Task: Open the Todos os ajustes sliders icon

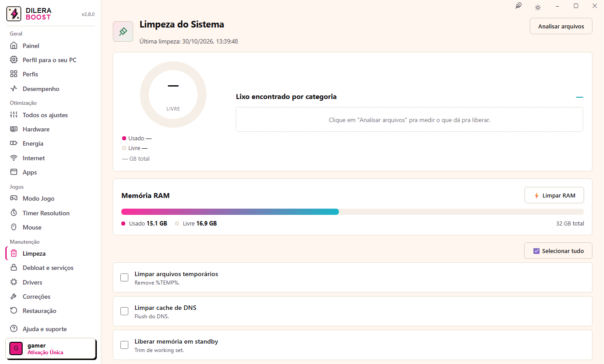Action: pos(14,115)
